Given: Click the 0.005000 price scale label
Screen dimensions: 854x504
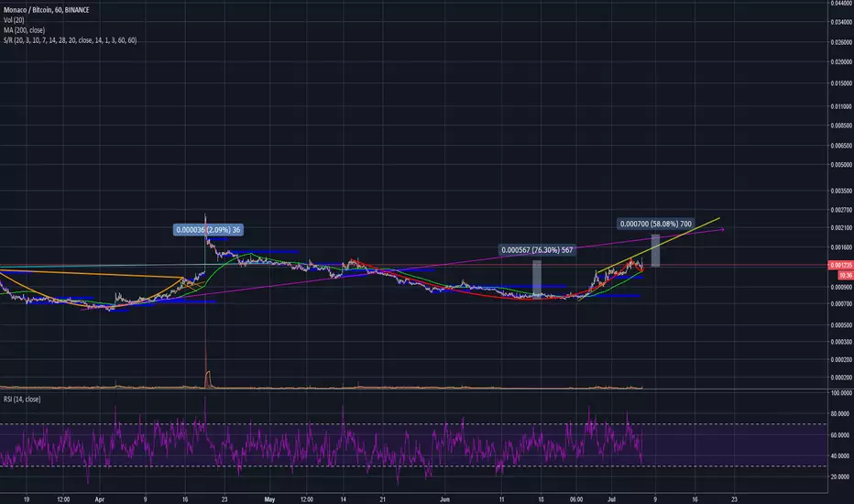Looking at the screenshot, I should click(x=841, y=165).
